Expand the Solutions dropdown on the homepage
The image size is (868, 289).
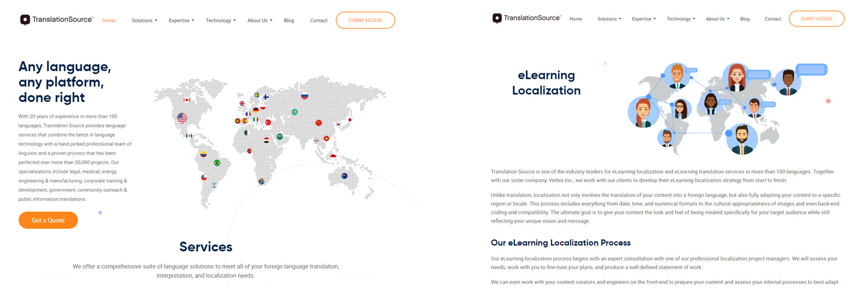[x=144, y=21]
